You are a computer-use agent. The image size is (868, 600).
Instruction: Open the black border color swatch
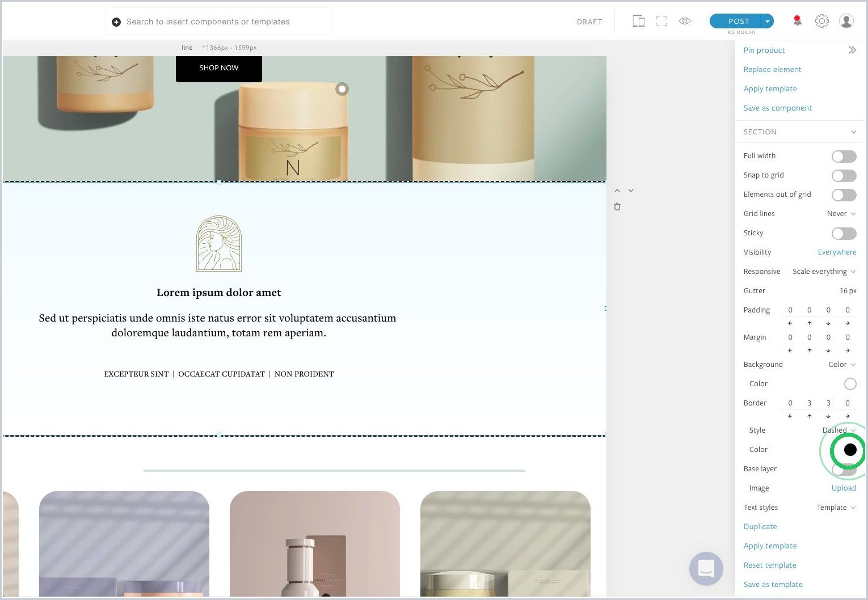pyautogui.click(x=850, y=450)
